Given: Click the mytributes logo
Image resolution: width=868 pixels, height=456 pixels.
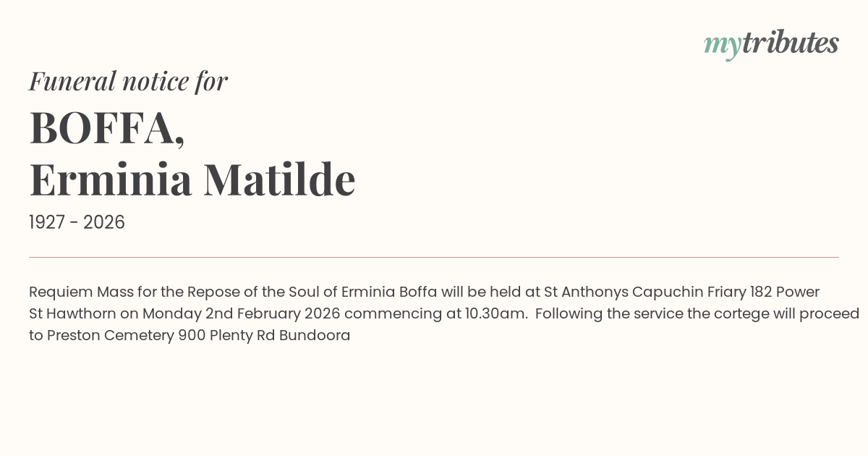Looking at the screenshot, I should point(771,43).
